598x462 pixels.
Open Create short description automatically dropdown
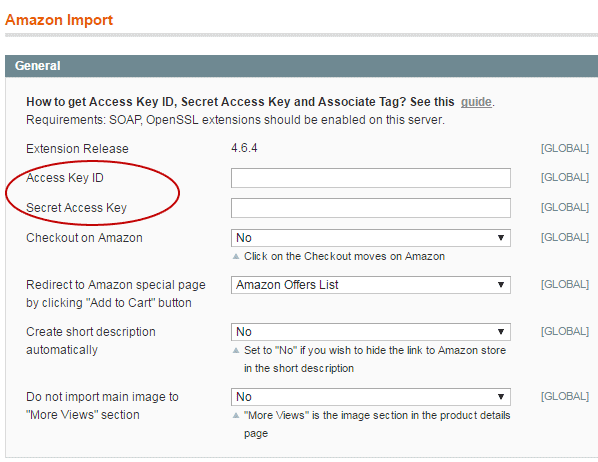tap(371, 332)
